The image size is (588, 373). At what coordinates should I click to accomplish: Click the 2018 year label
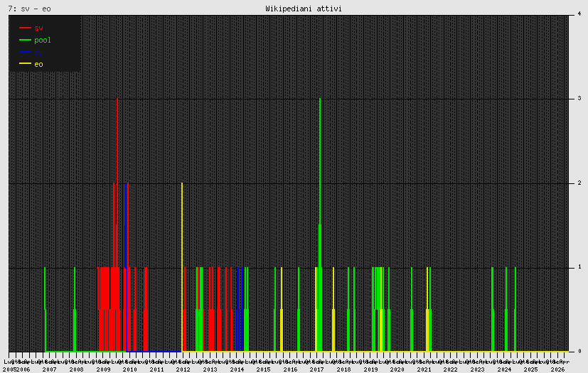tap(344, 369)
